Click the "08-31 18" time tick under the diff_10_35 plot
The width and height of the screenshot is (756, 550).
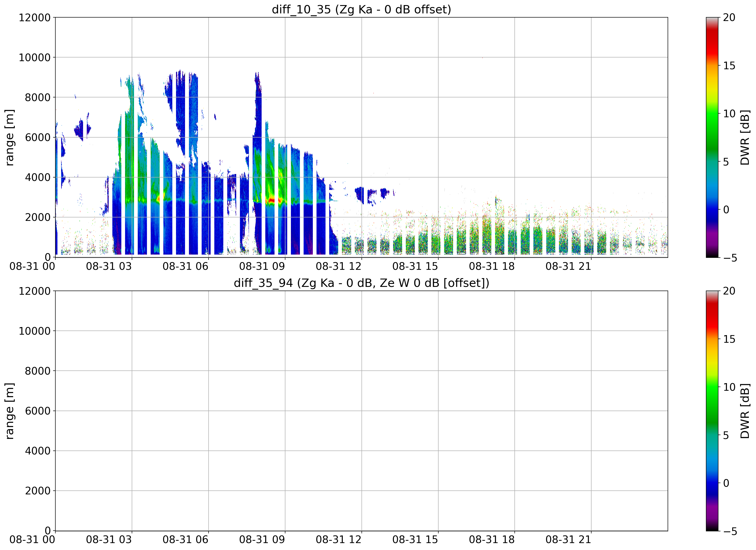click(492, 266)
